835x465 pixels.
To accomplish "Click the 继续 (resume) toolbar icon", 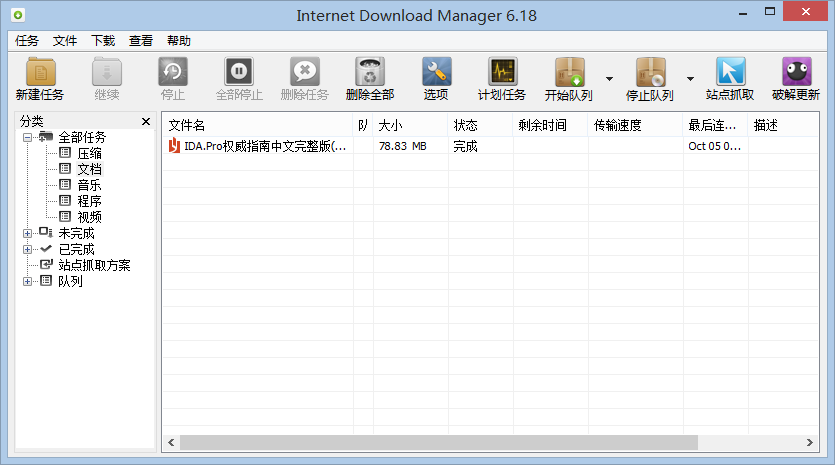I will [x=107, y=72].
